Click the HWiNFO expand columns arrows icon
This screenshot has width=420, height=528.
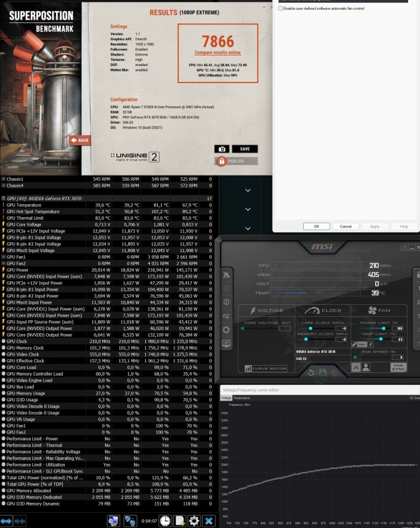7,521
